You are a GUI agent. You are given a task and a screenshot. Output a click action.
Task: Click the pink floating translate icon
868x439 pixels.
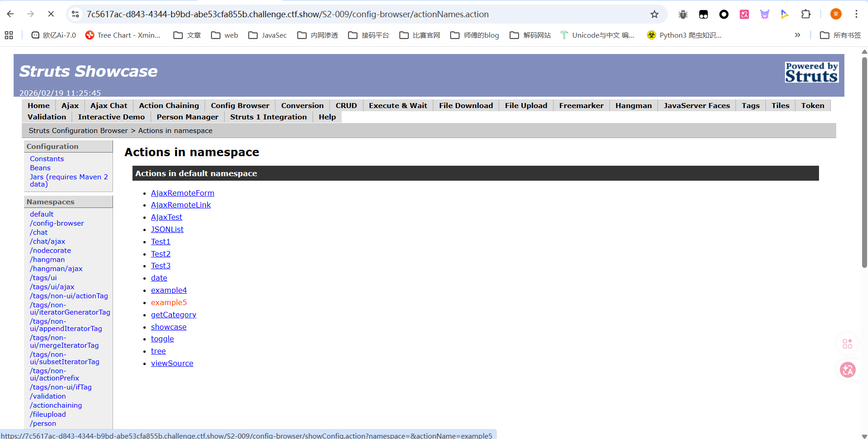pos(847,370)
